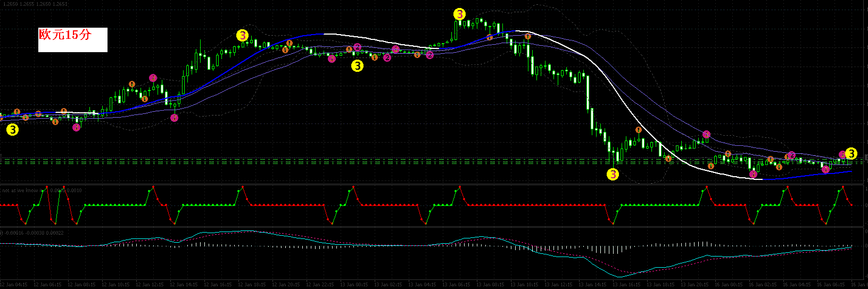Select the 12 Jan 22:15 axis label

tap(320, 285)
